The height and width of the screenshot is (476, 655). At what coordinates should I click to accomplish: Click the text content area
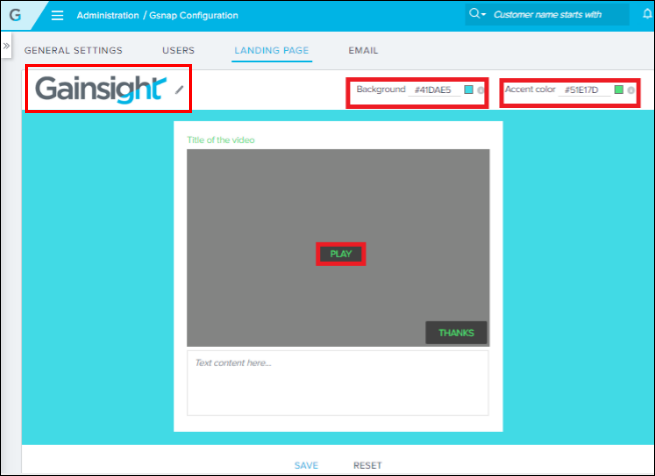(338, 383)
